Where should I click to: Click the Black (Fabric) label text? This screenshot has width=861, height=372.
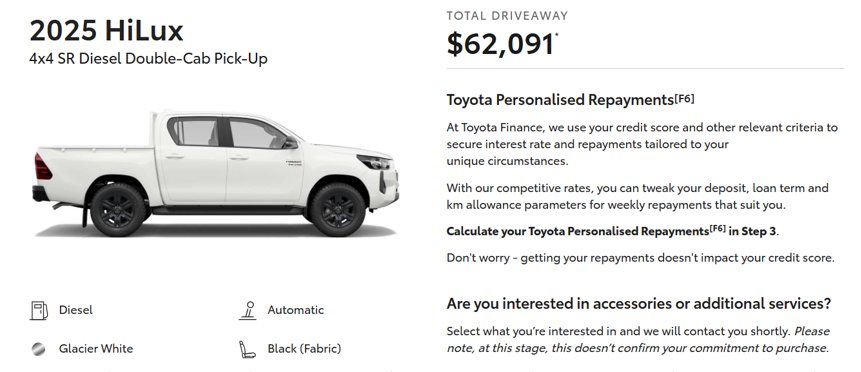(x=304, y=348)
